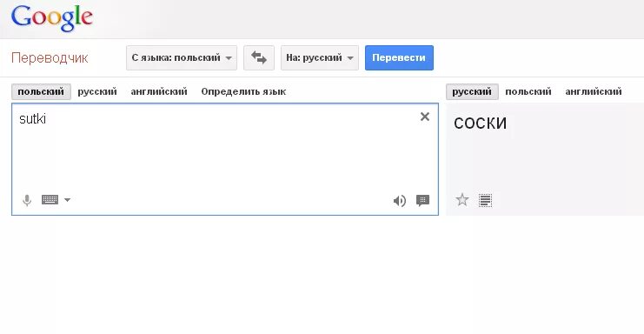
Task: Toggle the virtual keyboard icon
Action: [50, 200]
